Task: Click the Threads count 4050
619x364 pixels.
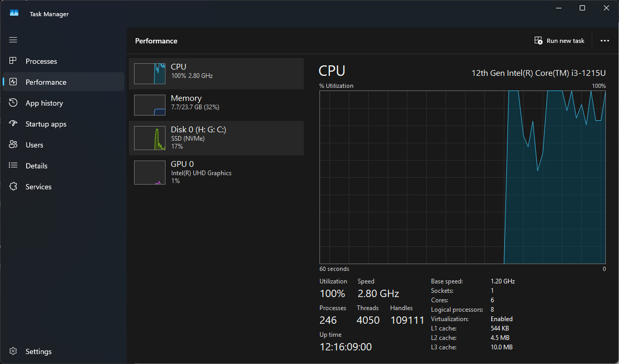Action: coord(368,320)
